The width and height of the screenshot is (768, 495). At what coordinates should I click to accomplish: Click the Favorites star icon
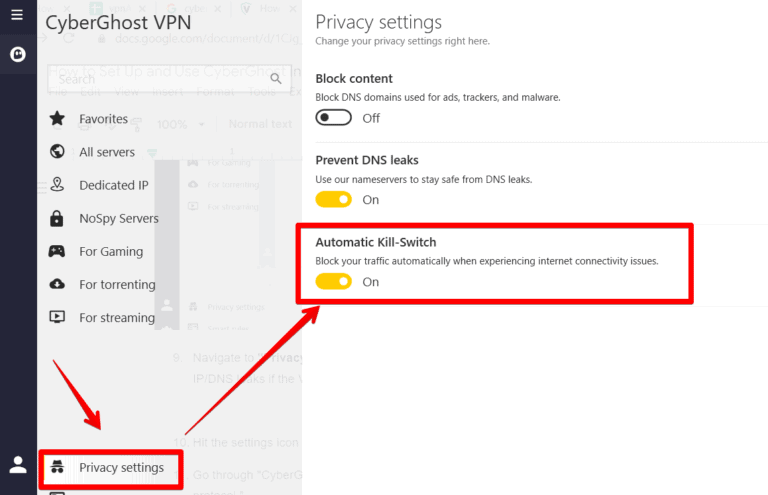[x=57, y=119]
